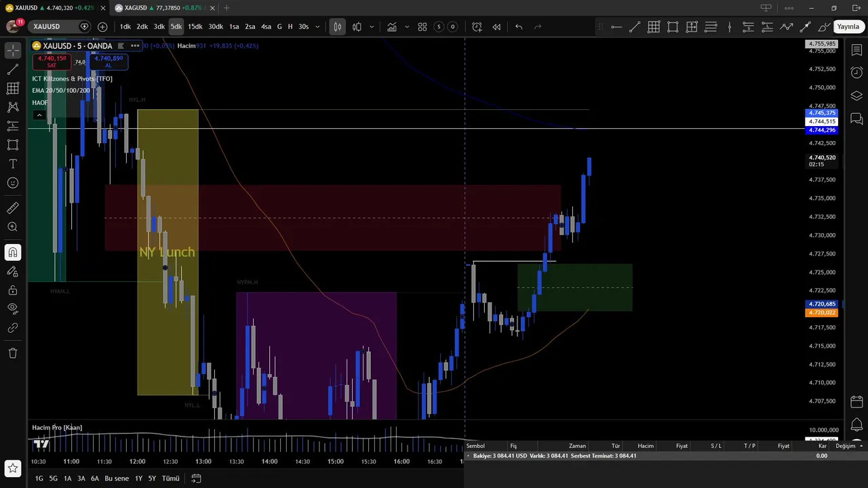This screenshot has height=488, width=868.
Task: Select the 1sa timeframe
Action: [x=234, y=26]
